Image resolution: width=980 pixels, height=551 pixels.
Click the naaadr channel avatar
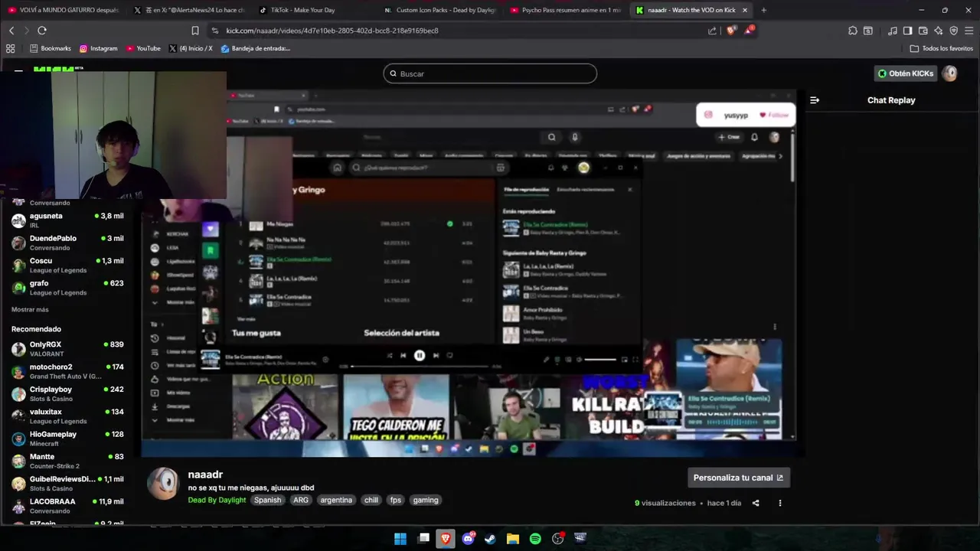163,484
